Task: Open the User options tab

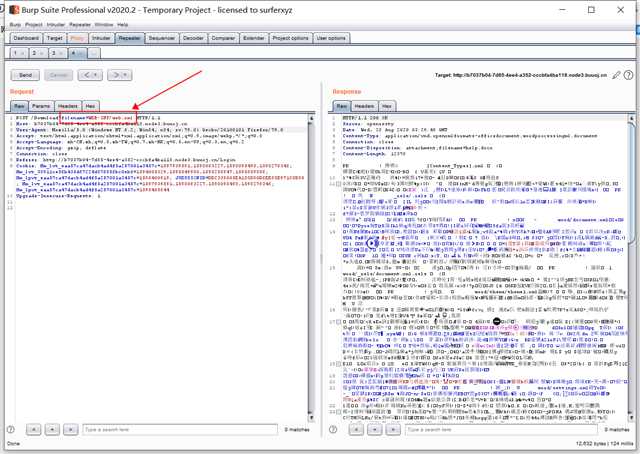Action: [331, 38]
